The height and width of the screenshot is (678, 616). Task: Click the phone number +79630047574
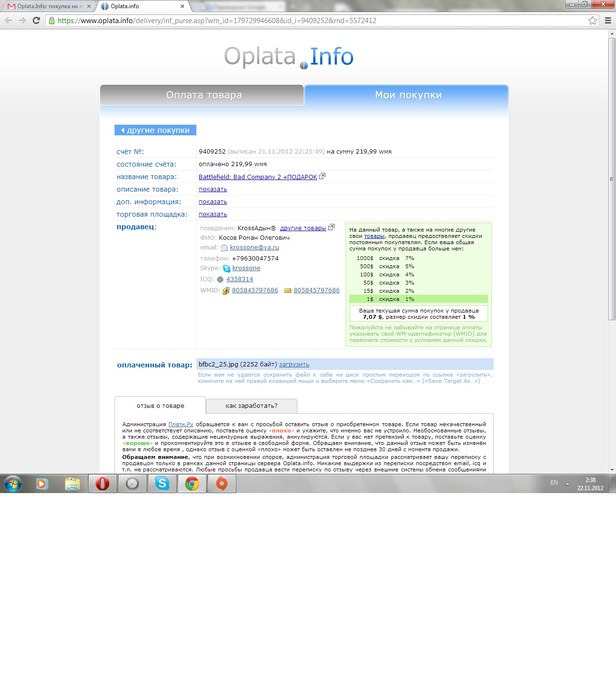pos(255,259)
